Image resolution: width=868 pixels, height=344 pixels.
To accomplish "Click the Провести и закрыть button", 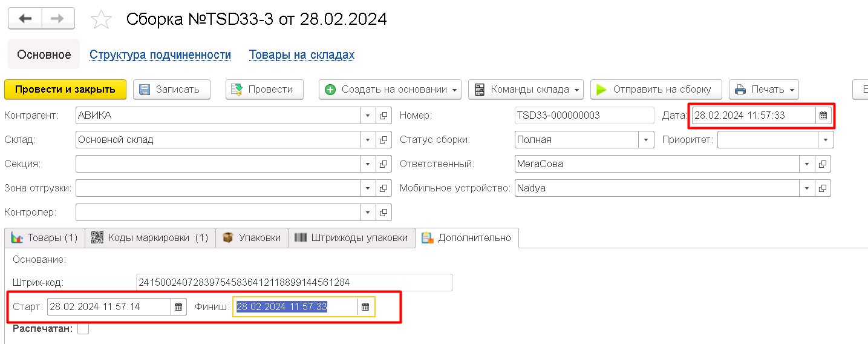I will [x=65, y=90].
